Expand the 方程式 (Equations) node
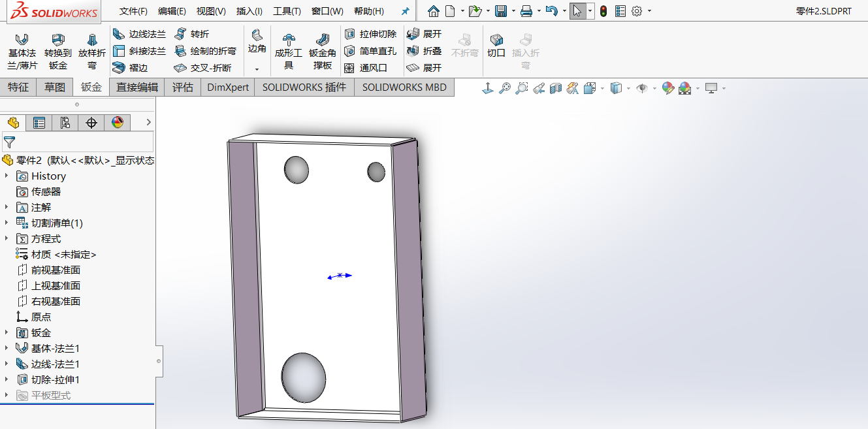 (7, 238)
